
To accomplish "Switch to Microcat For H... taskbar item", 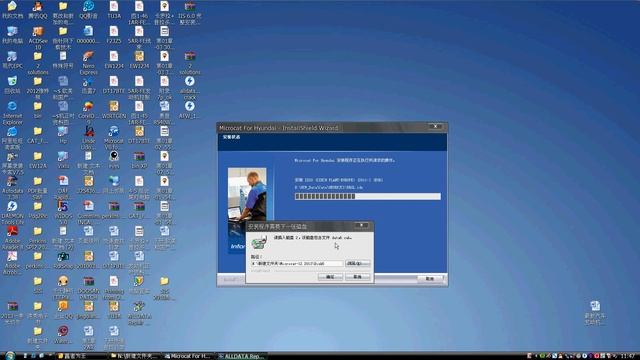I will (x=187, y=356).
